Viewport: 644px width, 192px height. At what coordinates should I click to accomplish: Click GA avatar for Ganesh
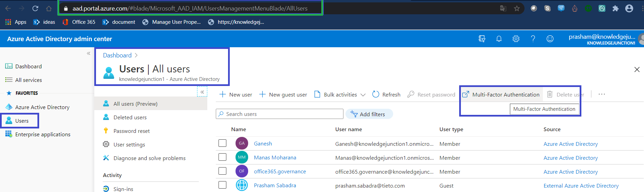[242, 143]
